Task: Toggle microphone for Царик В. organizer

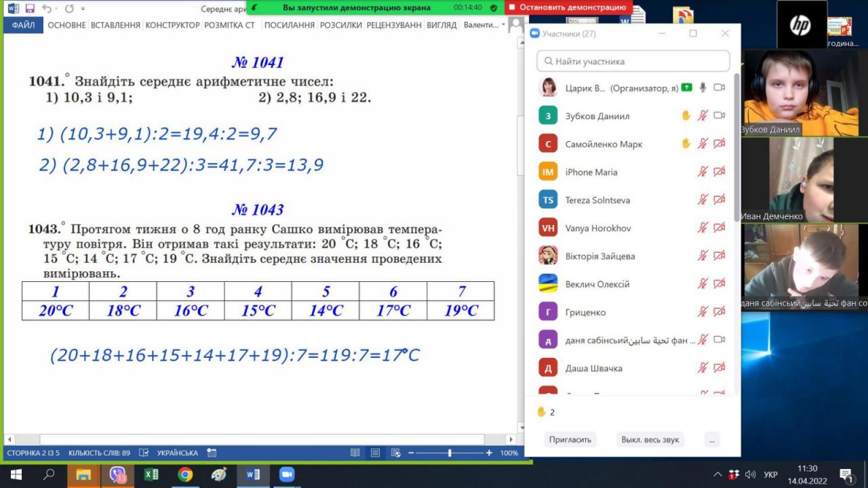Action: (x=703, y=87)
